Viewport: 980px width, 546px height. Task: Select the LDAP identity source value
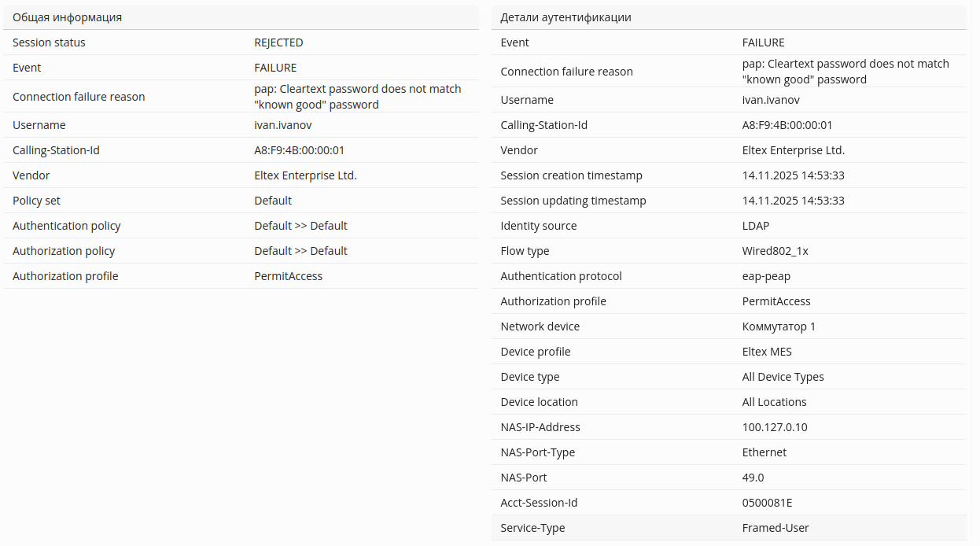(756, 226)
